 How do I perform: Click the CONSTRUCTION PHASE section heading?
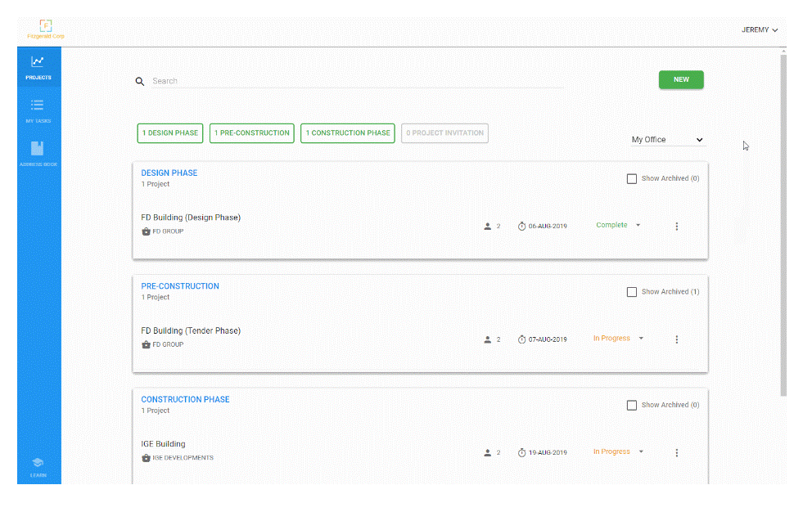(x=185, y=400)
